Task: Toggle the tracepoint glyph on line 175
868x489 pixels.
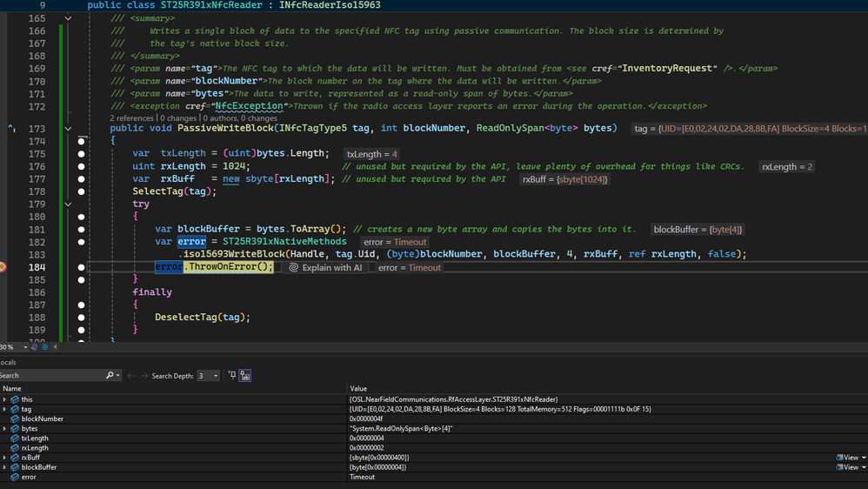Action: pos(81,154)
